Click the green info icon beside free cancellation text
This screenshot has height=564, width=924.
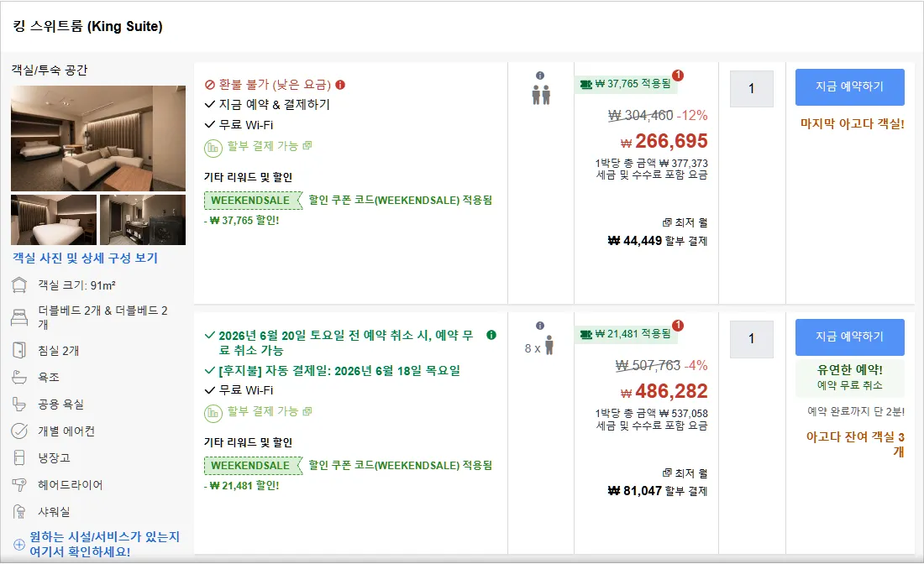pyautogui.click(x=491, y=335)
